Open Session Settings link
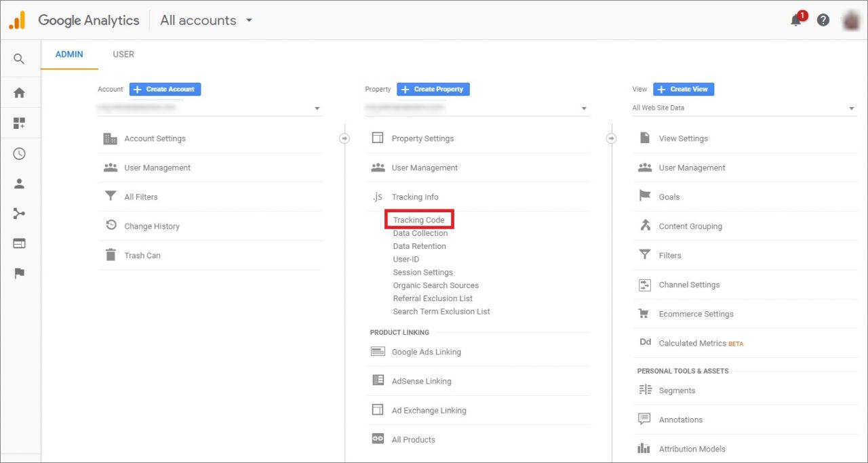Screen dimensions: 868x463 (x=423, y=272)
